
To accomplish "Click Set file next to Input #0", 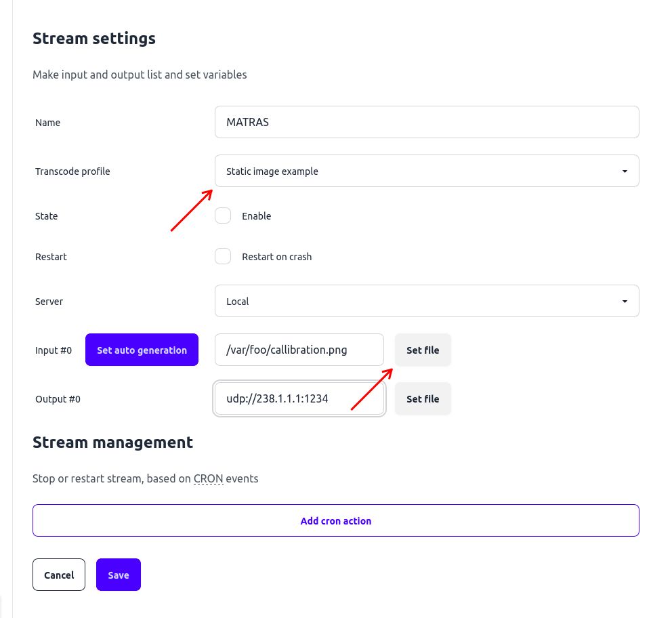I will pos(423,350).
